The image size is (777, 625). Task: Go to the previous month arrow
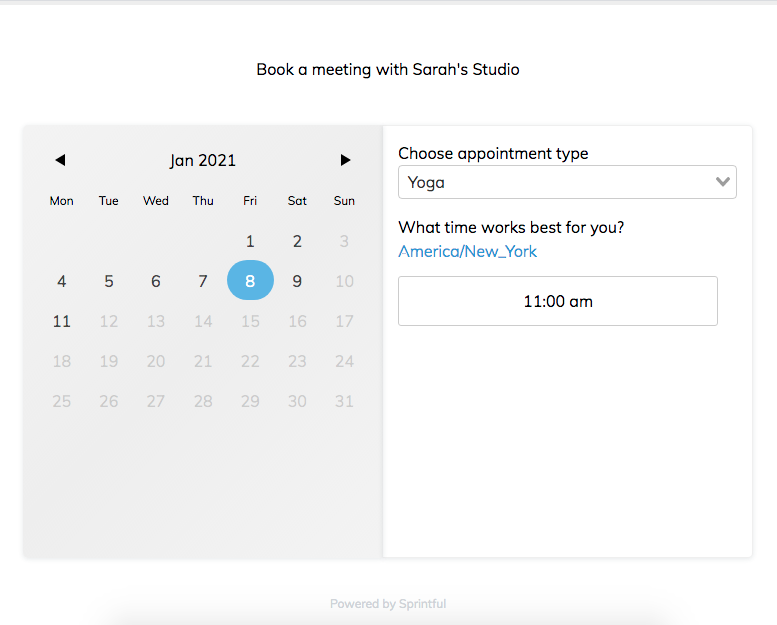(60, 160)
